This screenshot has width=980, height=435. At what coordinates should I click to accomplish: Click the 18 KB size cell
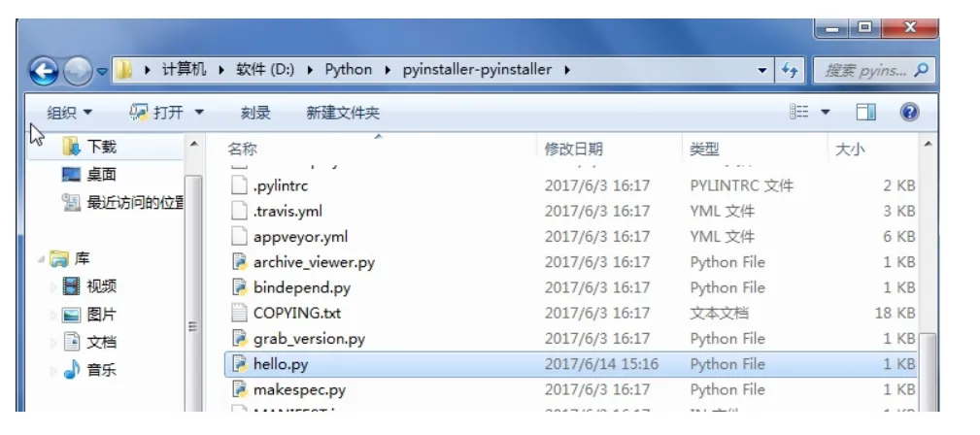pos(895,313)
